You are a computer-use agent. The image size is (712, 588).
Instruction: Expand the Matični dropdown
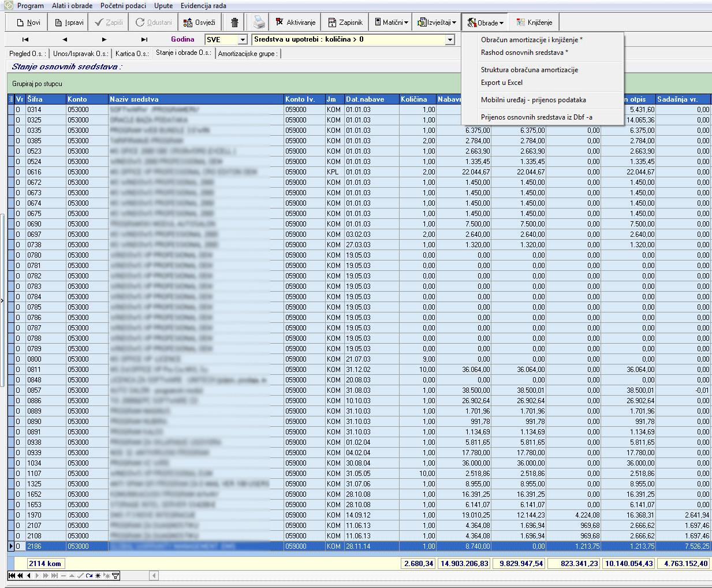pyautogui.click(x=392, y=23)
